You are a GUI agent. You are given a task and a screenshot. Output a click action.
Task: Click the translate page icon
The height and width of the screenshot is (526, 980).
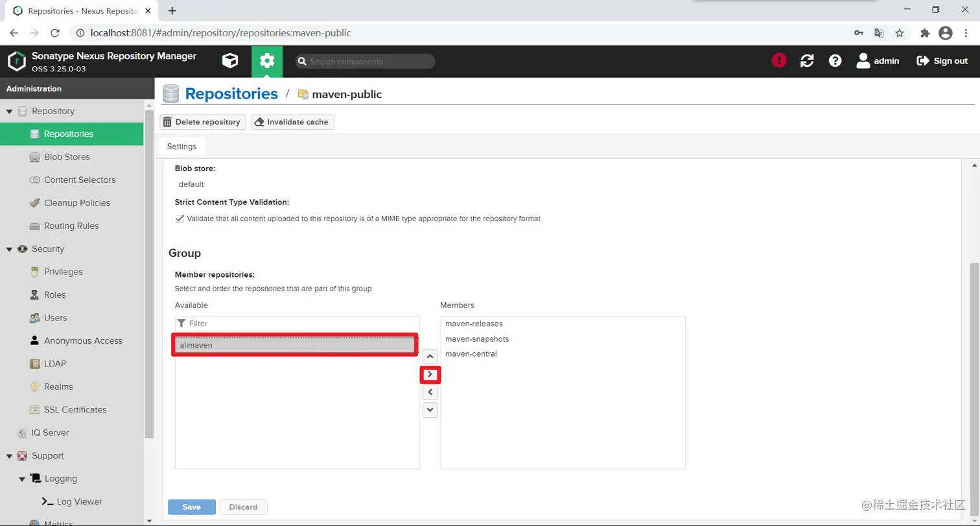(x=879, y=32)
